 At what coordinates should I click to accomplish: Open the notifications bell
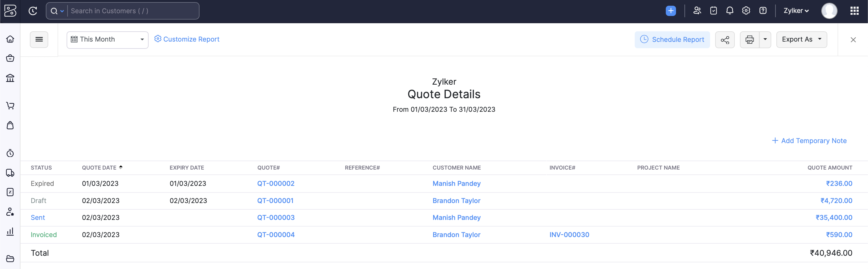(729, 11)
